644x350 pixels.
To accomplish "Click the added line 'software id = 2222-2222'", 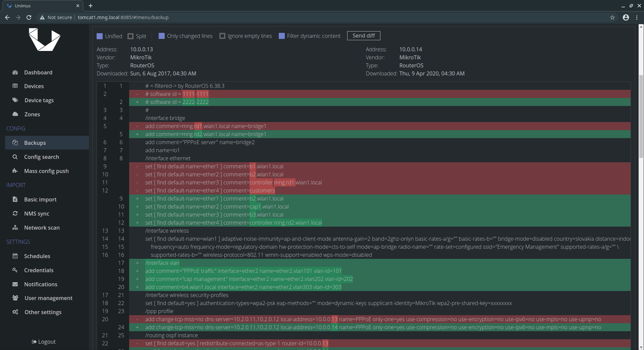I will [380, 102].
